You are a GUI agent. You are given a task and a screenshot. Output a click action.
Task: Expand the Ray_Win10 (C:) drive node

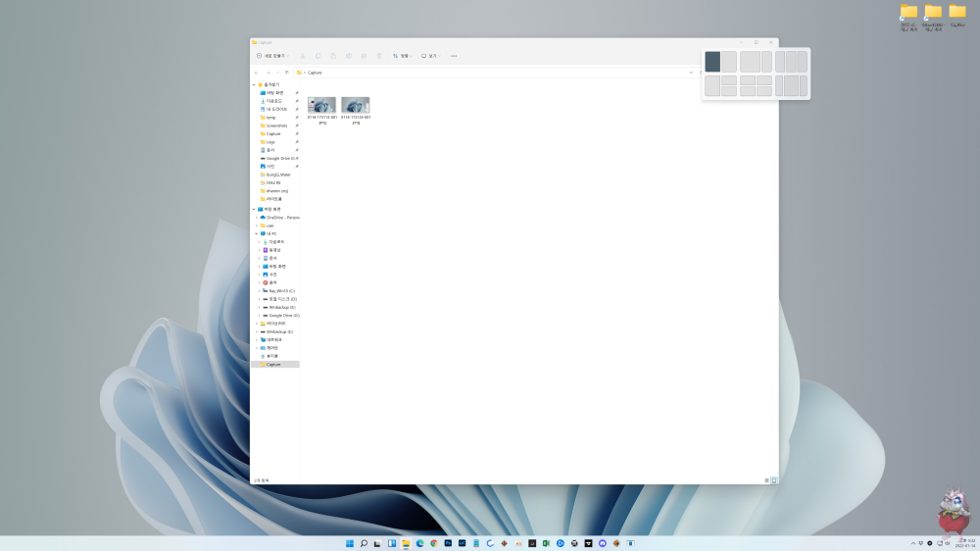[x=260, y=291]
